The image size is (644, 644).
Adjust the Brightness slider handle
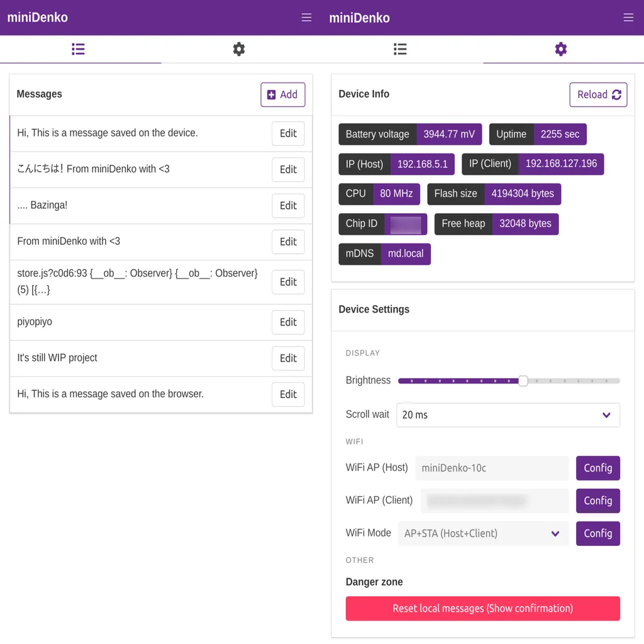(523, 380)
